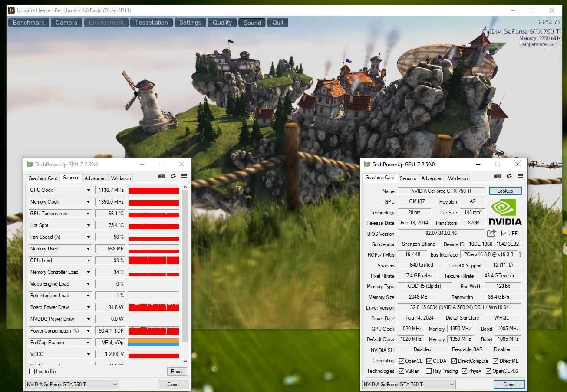Toggle the Vulkan checkbox

point(401,371)
